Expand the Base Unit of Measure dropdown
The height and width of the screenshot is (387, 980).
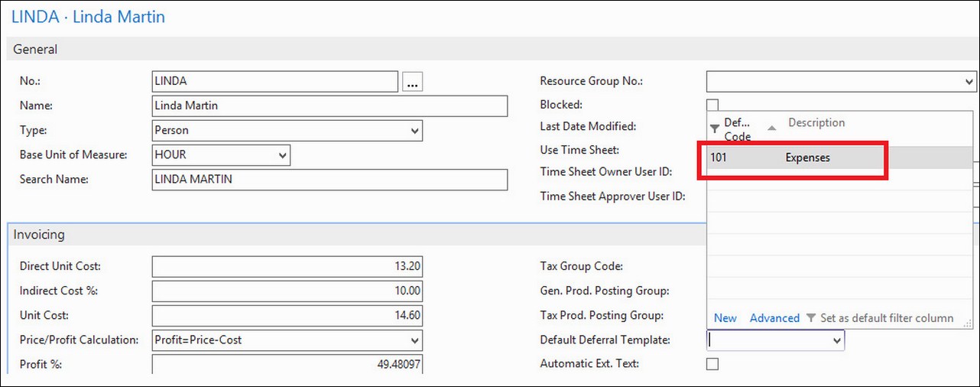click(221, 154)
